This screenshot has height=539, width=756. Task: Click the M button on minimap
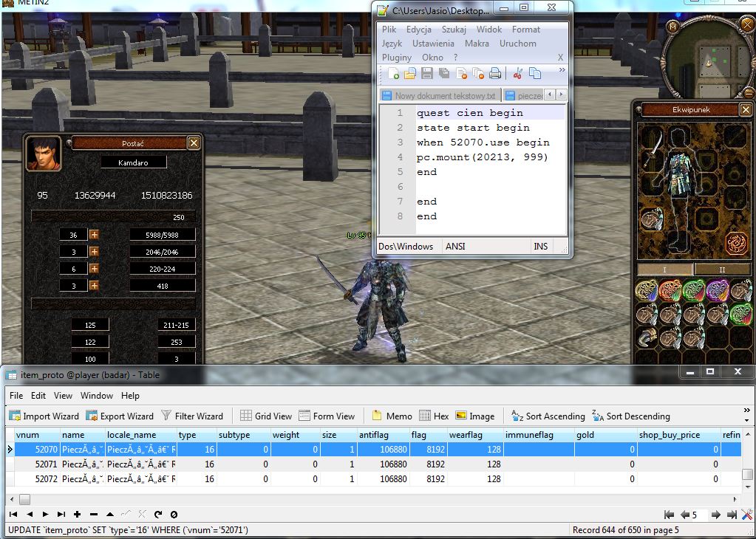click(x=673, y=27)
